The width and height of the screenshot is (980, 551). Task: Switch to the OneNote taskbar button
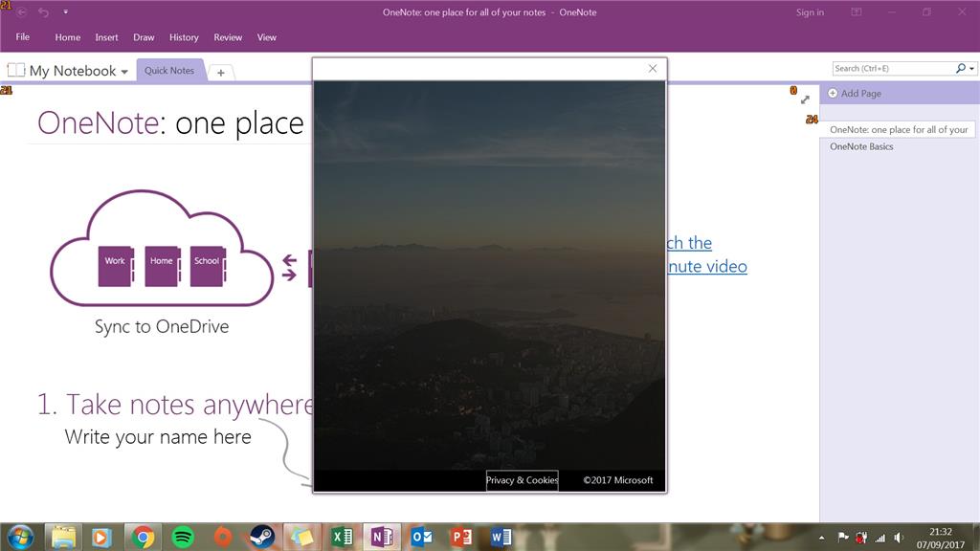tap(382, 537)
